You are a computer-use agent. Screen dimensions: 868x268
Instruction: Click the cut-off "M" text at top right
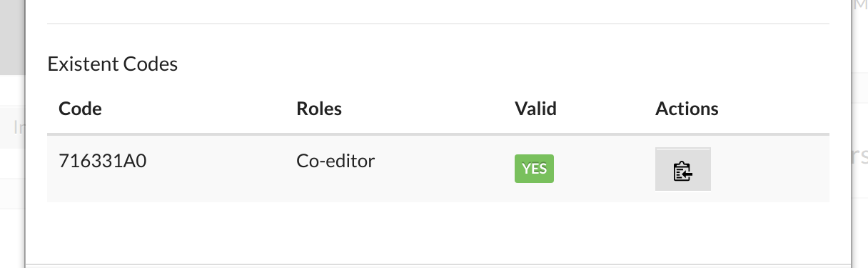pos(860,6)
